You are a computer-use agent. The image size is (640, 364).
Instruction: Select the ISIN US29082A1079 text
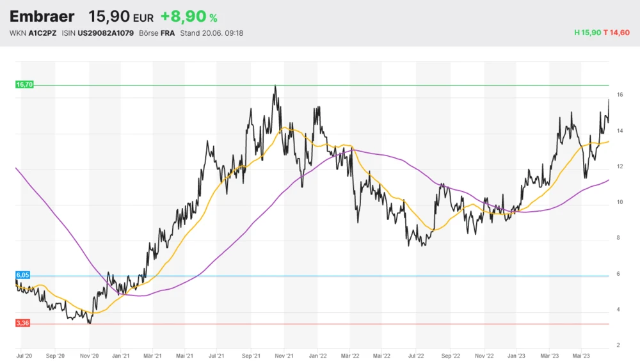(106, 33)
